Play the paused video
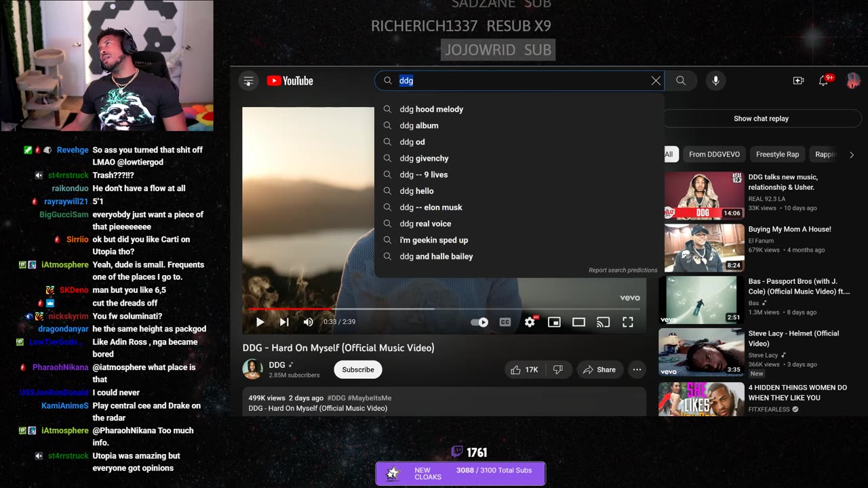 click(260, 322)
